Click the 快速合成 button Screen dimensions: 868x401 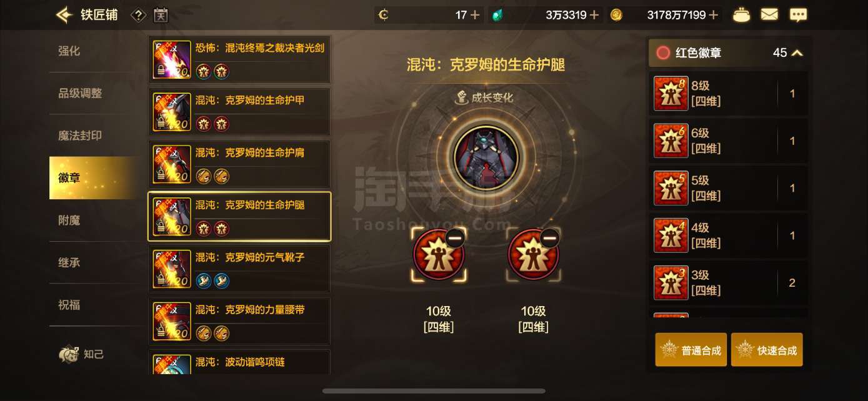click(x=767, y=350)
